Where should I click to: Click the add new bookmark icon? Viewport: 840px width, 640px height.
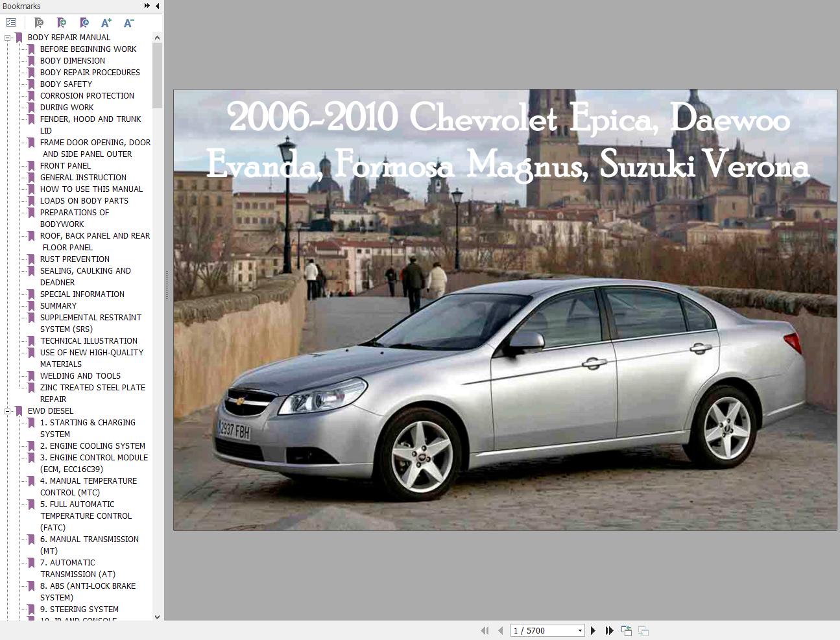point(62,23)
